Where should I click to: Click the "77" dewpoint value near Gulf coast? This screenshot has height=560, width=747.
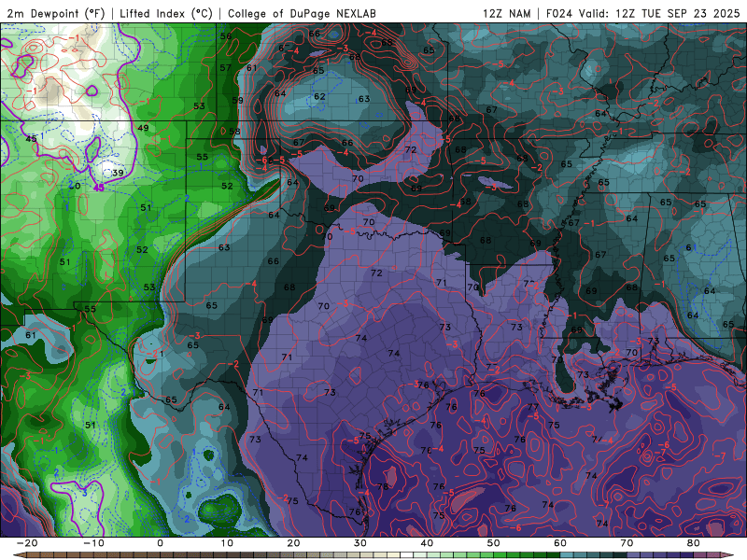point(532,407)
